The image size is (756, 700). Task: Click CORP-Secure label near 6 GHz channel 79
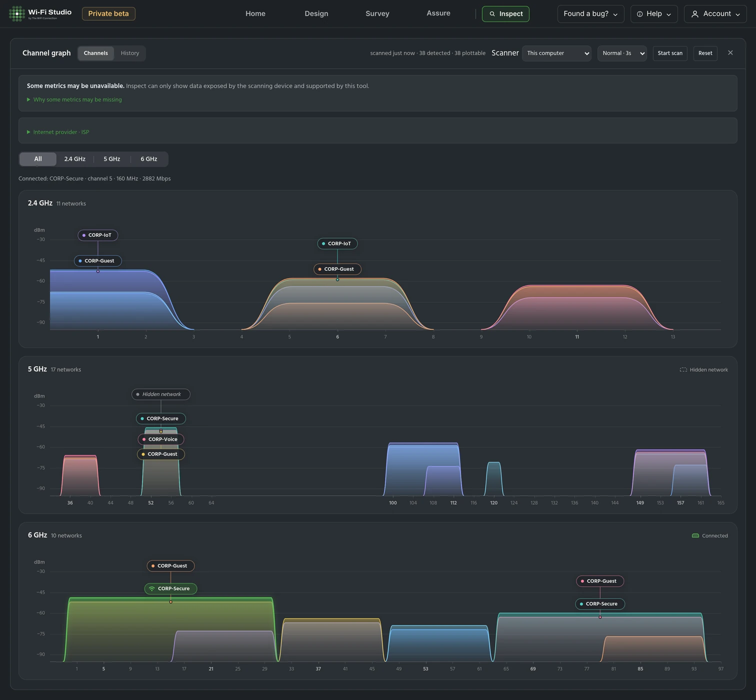point(600,603)
